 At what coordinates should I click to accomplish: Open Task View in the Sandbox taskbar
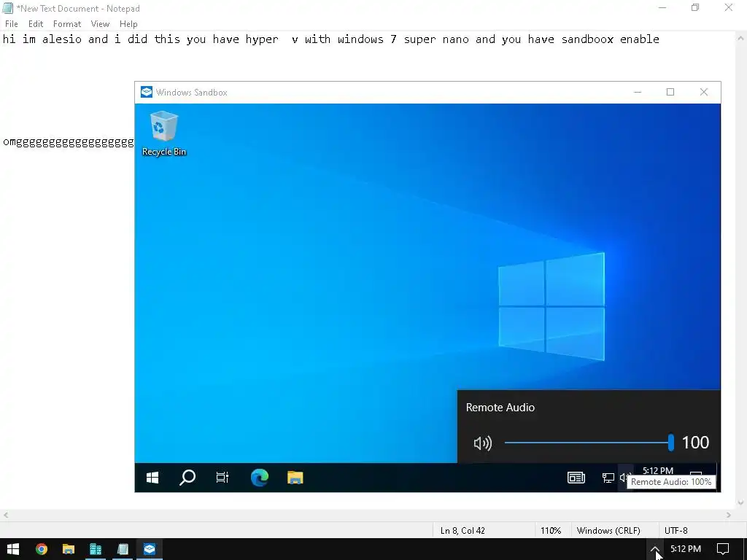222,478
